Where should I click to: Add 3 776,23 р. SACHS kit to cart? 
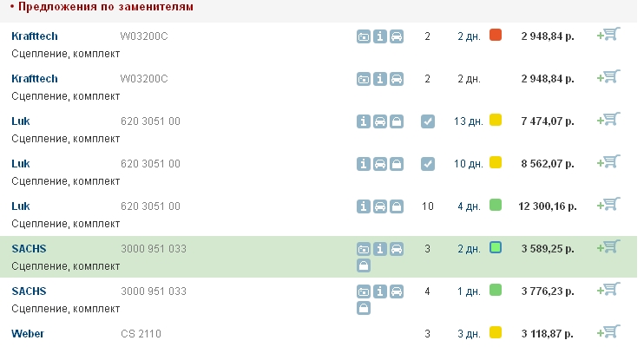608,290
